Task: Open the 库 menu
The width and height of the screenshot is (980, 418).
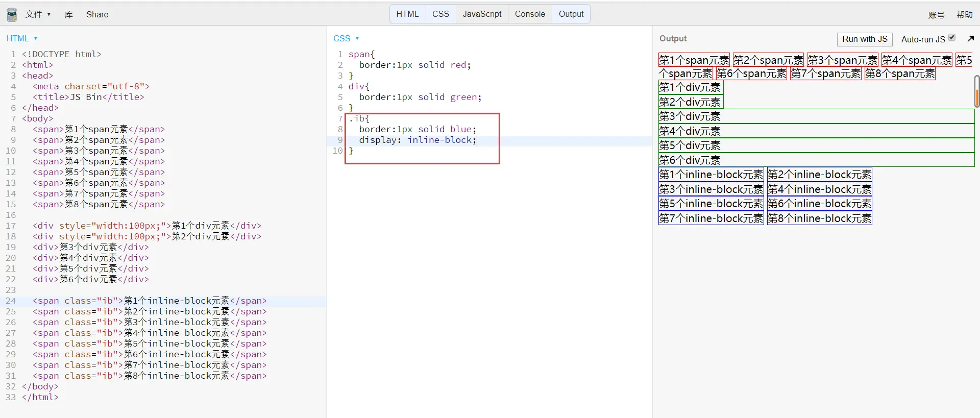Action: (69, 14)
